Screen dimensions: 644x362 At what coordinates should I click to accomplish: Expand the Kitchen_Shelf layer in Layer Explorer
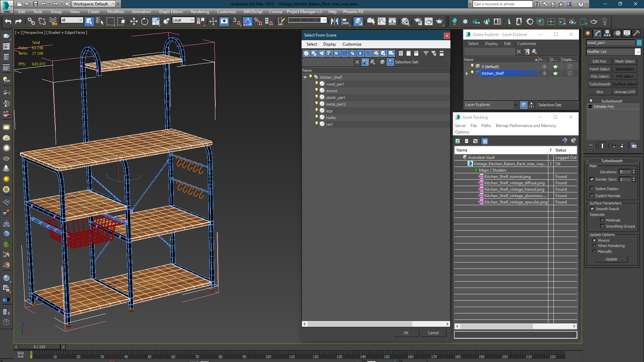467,73
